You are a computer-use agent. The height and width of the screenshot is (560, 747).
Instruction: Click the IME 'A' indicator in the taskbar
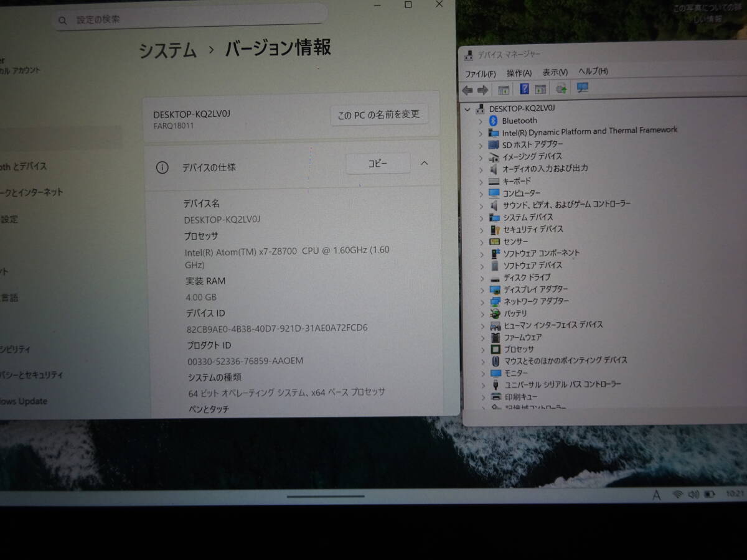point(656,495)
